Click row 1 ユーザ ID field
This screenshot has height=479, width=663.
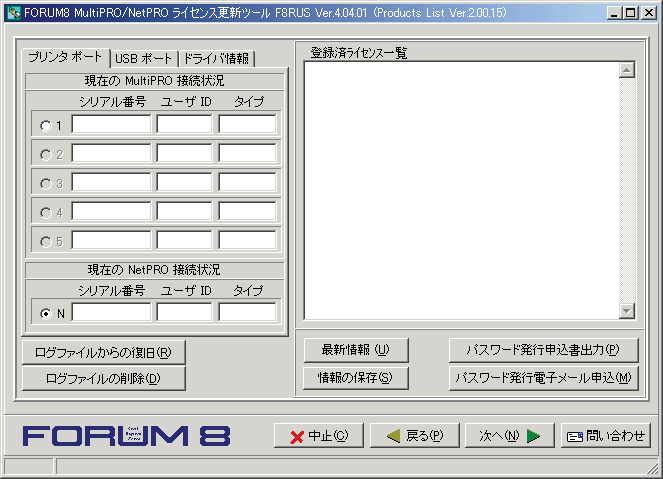[x=184, y=124]
